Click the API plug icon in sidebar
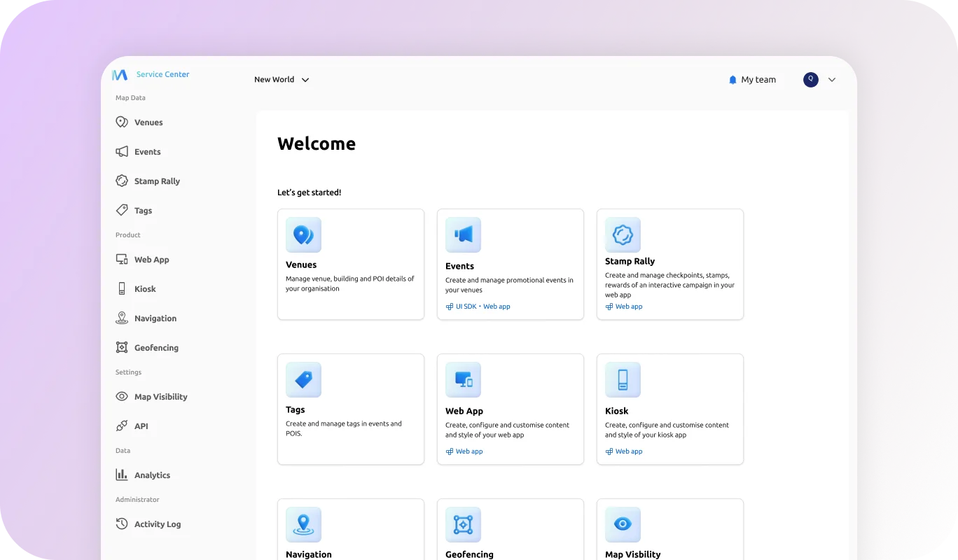958x560 pixels. (122, 426)
